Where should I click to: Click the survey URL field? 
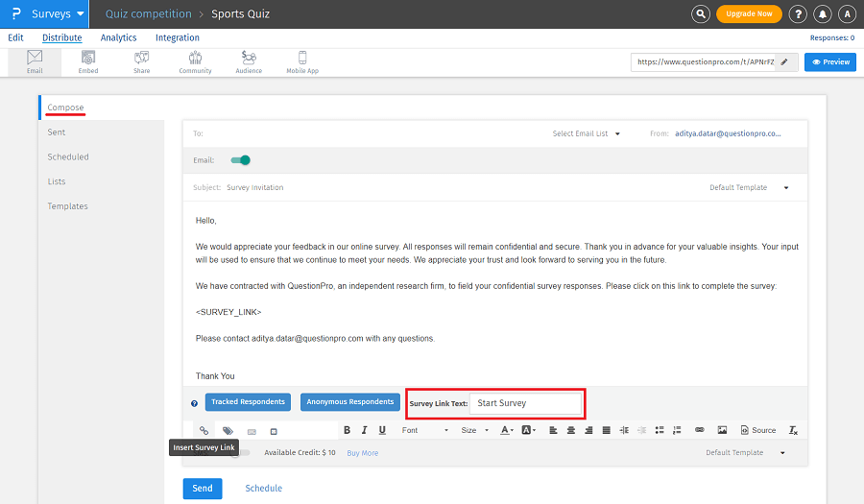coord(705,62)
